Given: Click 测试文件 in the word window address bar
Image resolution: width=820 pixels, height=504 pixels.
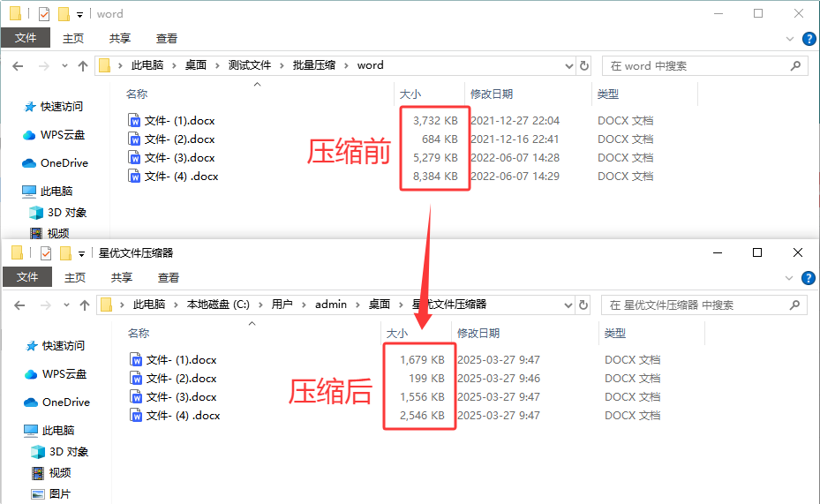Looking at the screenshot, I should click(x=250, y=65).
